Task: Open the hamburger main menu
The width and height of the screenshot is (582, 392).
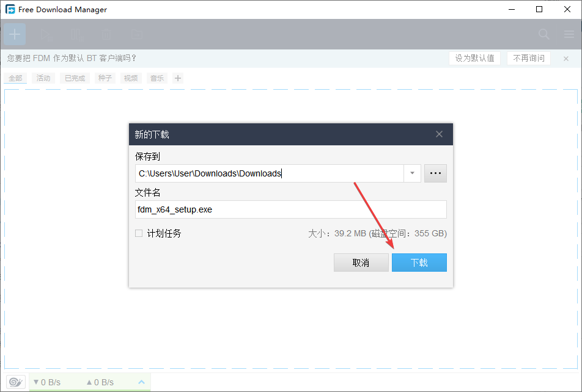Action: 569,34
